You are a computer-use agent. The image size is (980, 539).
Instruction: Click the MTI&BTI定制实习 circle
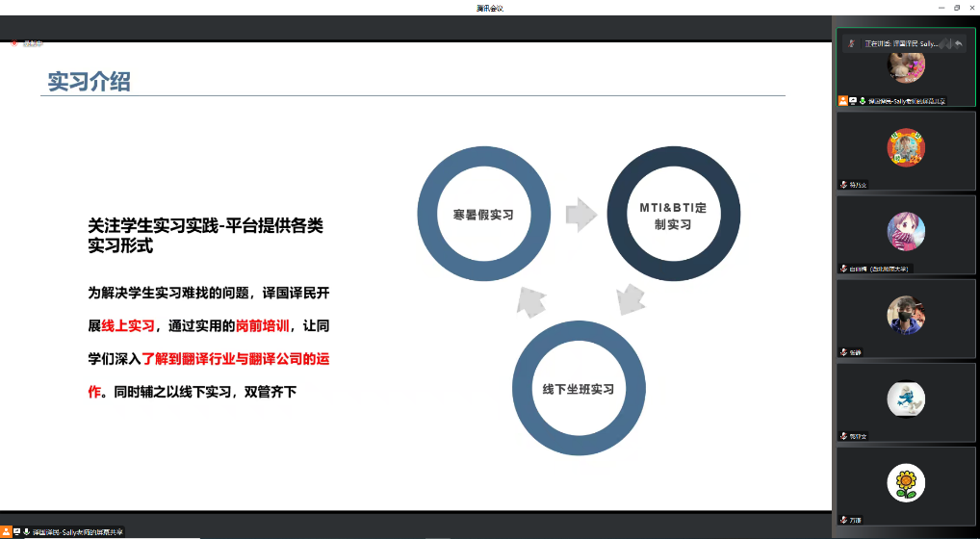(673, 215)
